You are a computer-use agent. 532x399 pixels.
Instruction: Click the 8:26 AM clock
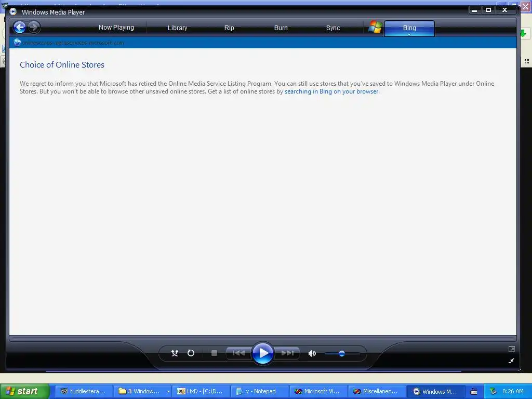(513, 391)
